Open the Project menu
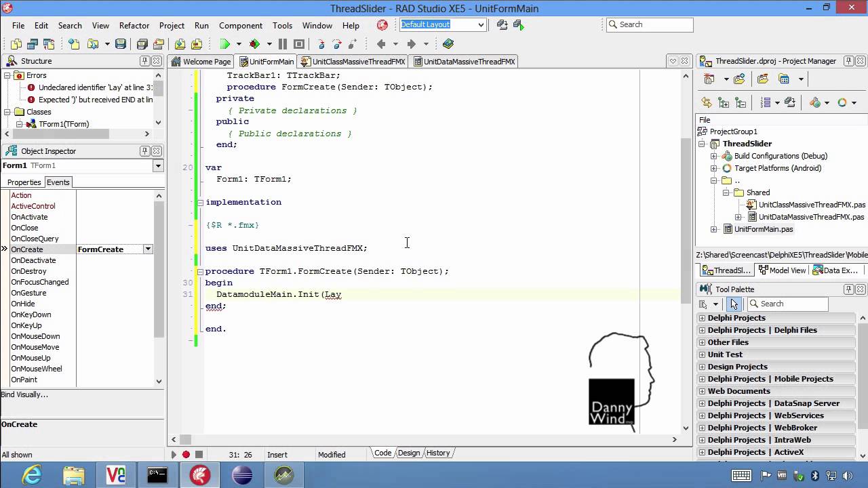This screenshot has height=488, width=868. (x=172, y=26)
